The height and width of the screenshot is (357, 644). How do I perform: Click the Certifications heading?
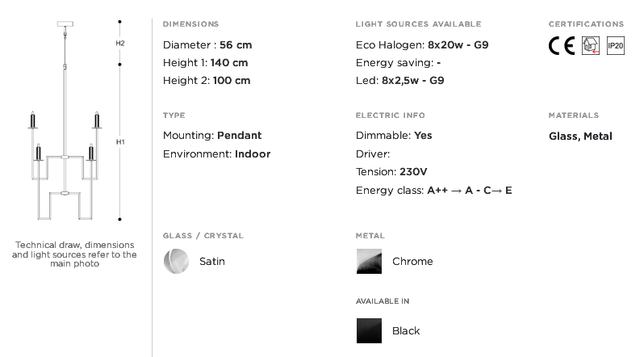pyautogui.click(x=586, y=24)
